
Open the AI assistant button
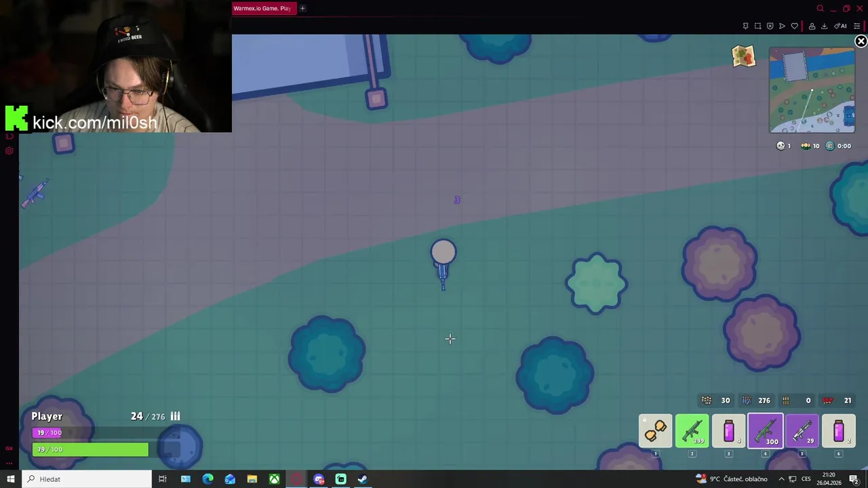[840, 26]
